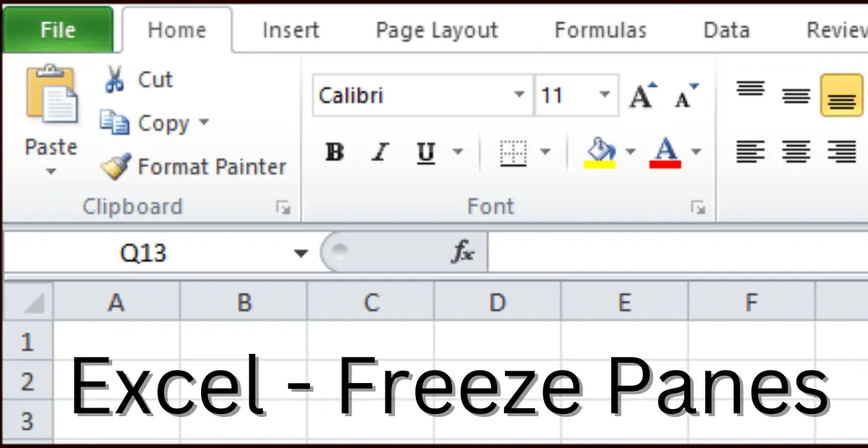Toggle Bold formatting
The image size is (868, 448).
333,152
